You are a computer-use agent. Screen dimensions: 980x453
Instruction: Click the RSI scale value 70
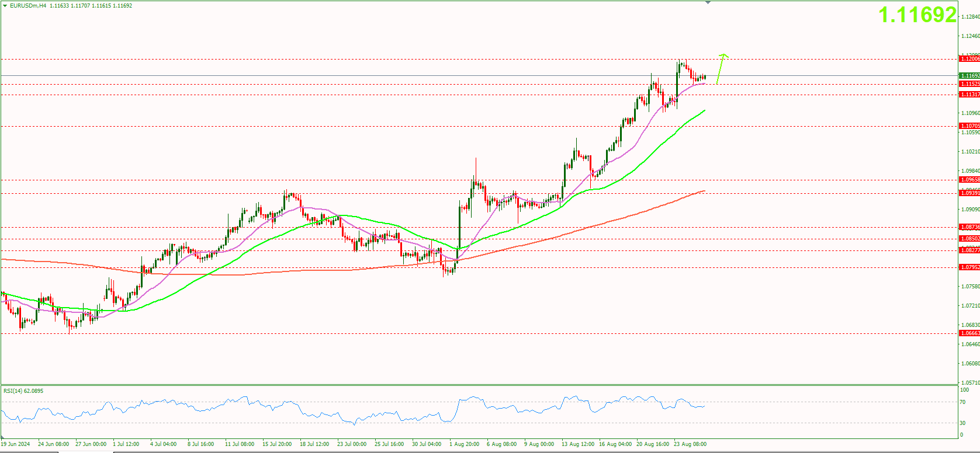(x=962, y=403)
